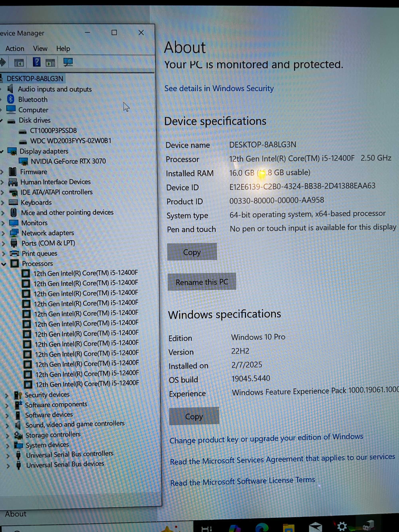Image resolution: width=399 pixels, height=532 pixels.
Task: Click the Properties toolbar icon in Device Manager
Action: [19, 63]
